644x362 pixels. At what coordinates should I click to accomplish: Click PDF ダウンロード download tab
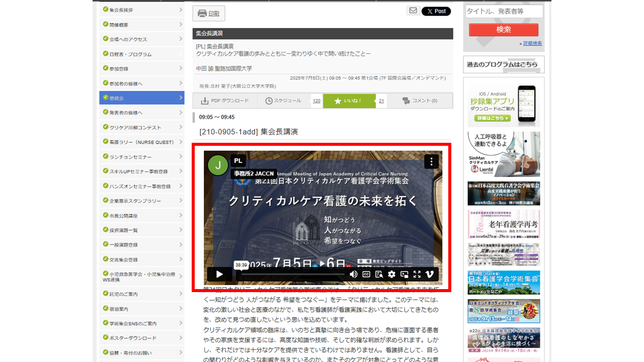(x=225, y=101)
